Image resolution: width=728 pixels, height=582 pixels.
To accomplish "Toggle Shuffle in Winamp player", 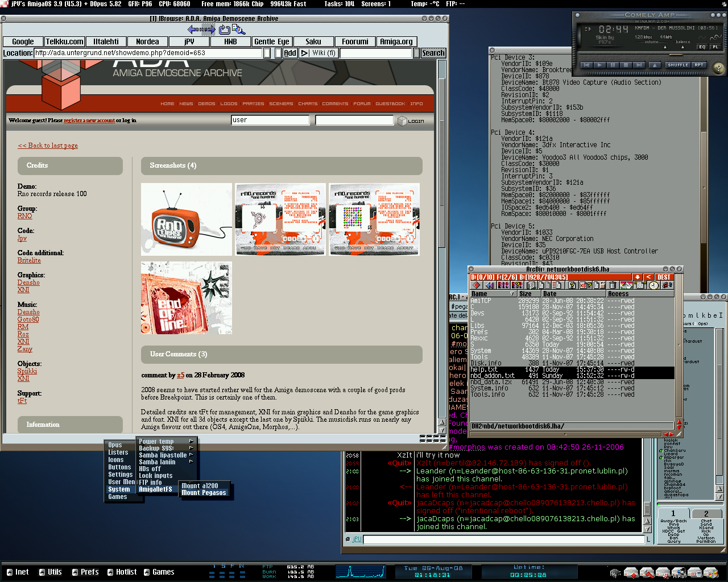I will (x=678, y=65).
